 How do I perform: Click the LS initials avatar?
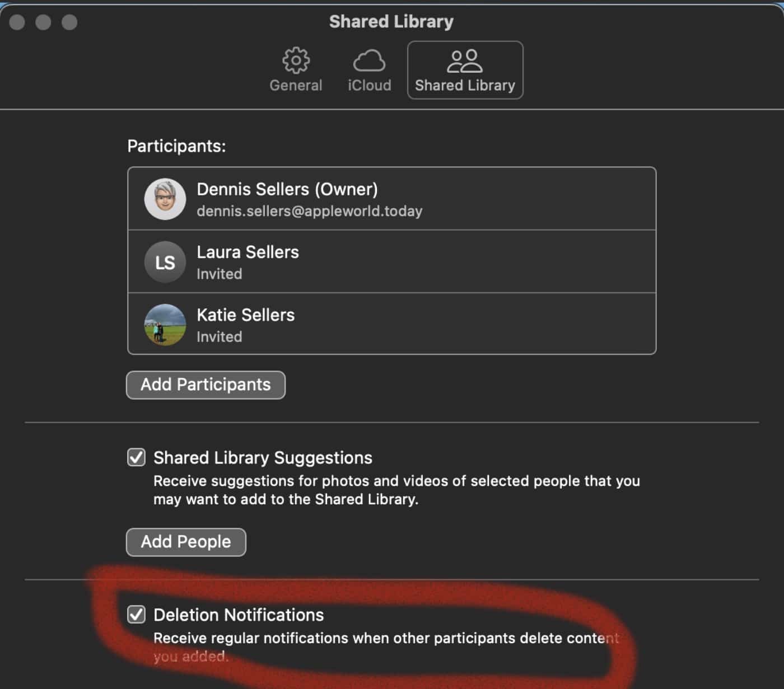(x=165, y=262)
